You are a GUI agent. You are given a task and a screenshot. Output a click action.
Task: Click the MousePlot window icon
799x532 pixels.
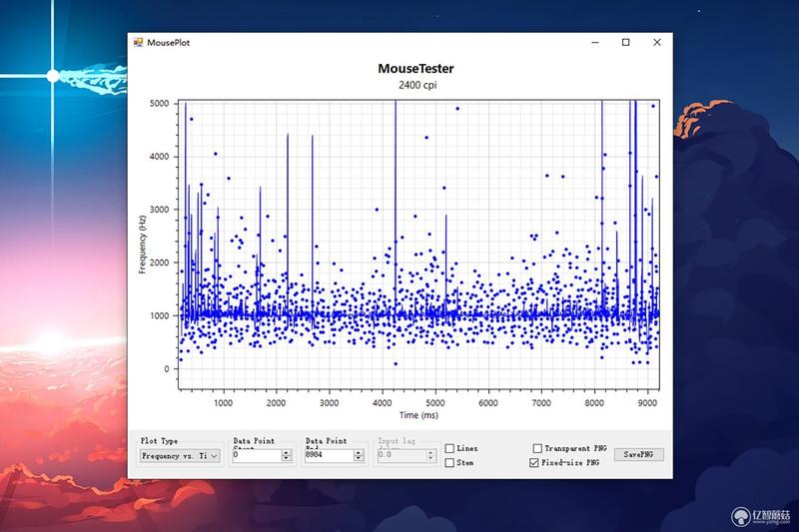[x=138, y=42]
